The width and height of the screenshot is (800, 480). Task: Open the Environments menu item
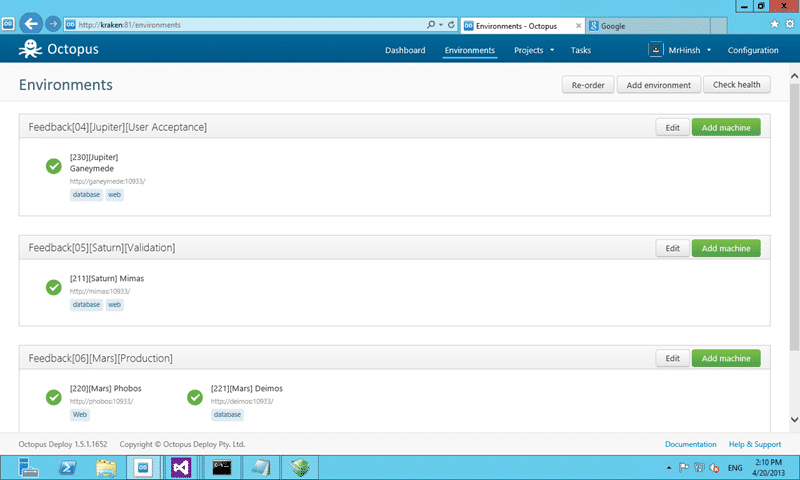tap(469, 50)
